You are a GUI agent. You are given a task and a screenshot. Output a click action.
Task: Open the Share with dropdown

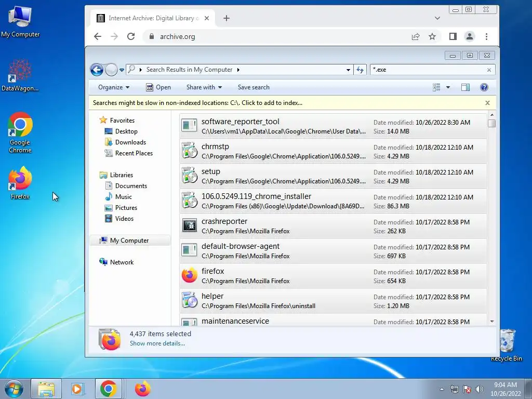pyautogui.click(x=204, y=87)
